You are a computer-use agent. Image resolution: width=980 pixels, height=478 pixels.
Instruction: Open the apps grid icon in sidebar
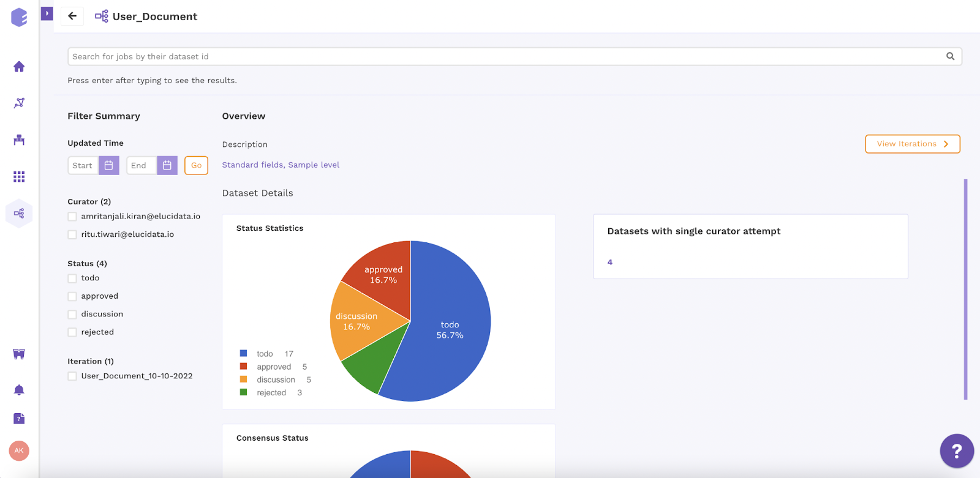click(19, 177)
